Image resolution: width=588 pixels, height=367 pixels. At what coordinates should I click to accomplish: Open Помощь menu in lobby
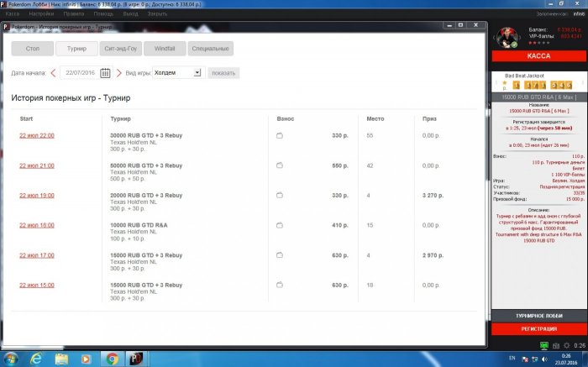103,14
